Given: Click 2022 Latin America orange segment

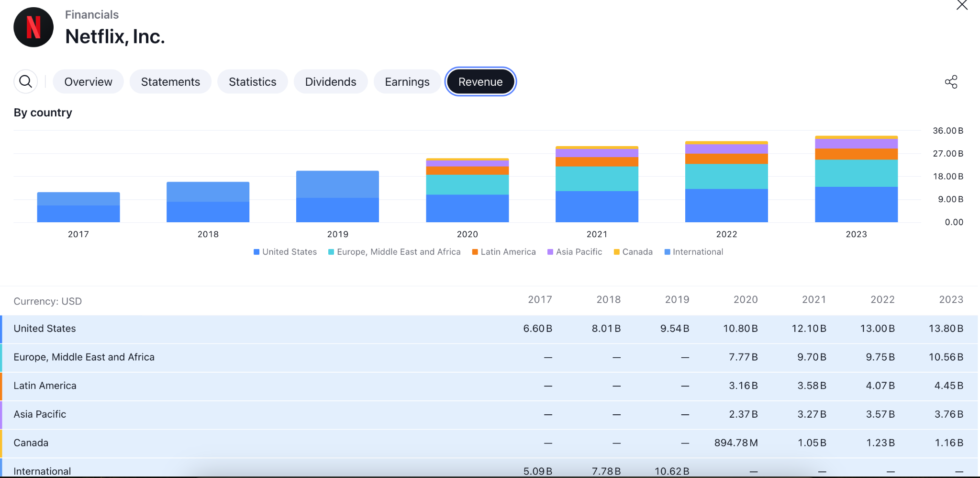Looking at the screenshot, I should (x=726, y=159).
